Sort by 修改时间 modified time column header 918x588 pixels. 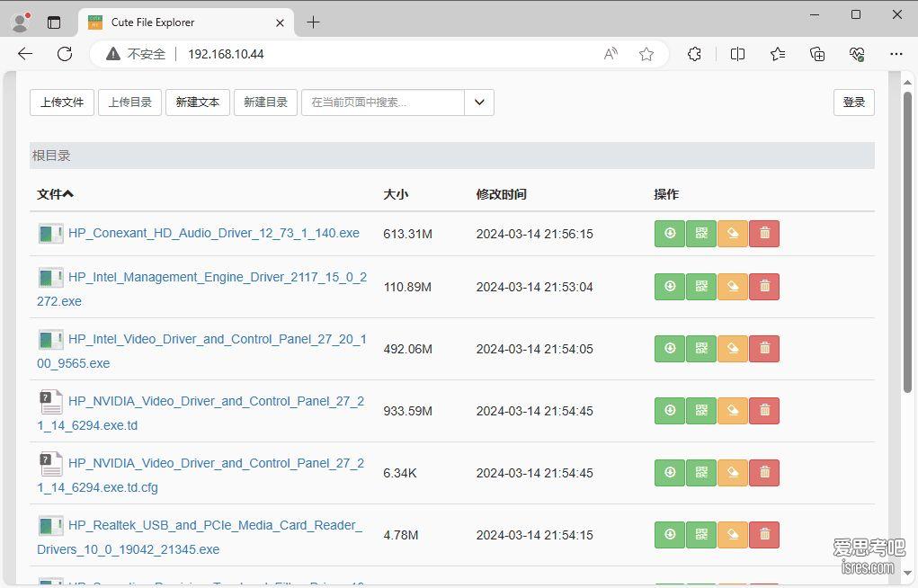(x=501, y=194)
